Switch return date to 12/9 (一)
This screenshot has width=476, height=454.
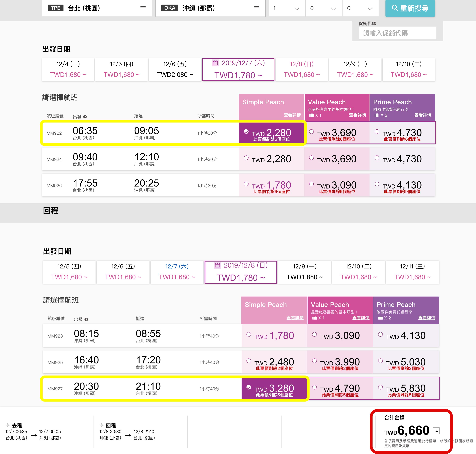(304, 272)
